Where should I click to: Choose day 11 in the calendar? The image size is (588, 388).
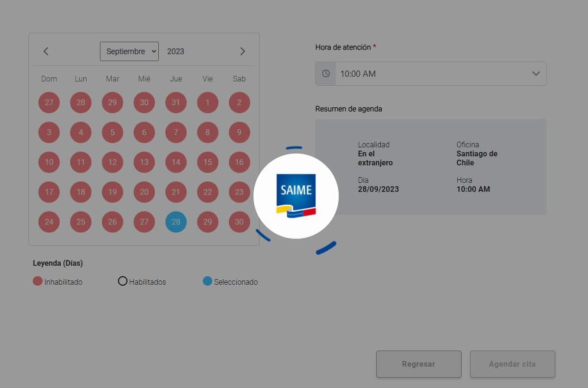pos(81,162)
